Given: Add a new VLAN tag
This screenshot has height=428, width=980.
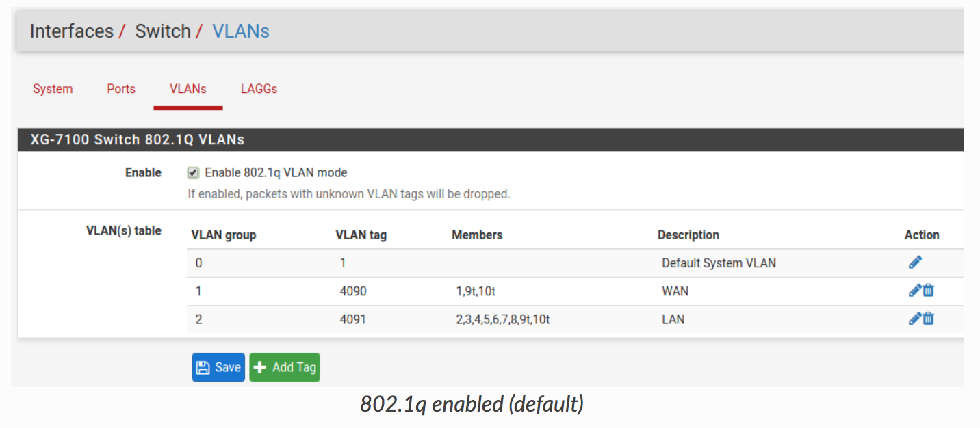Looking at the screenshot, I should (x=285, y=367).
